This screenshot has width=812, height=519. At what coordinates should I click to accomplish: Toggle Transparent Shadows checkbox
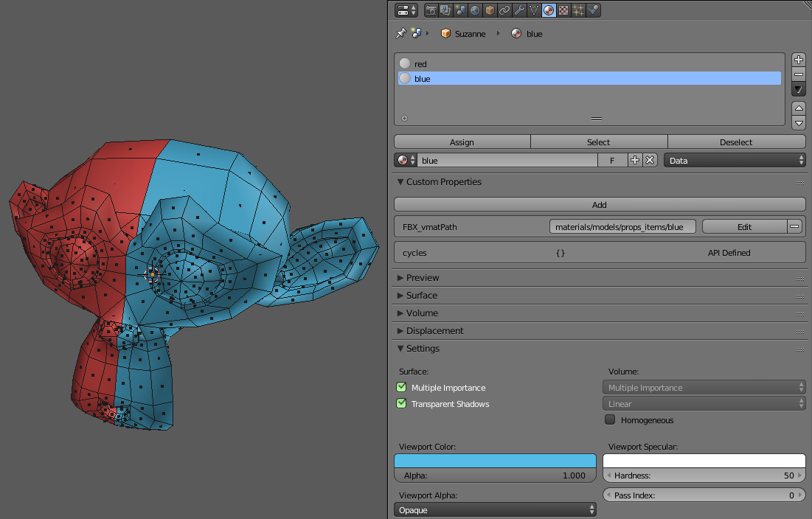pos(401,403)
